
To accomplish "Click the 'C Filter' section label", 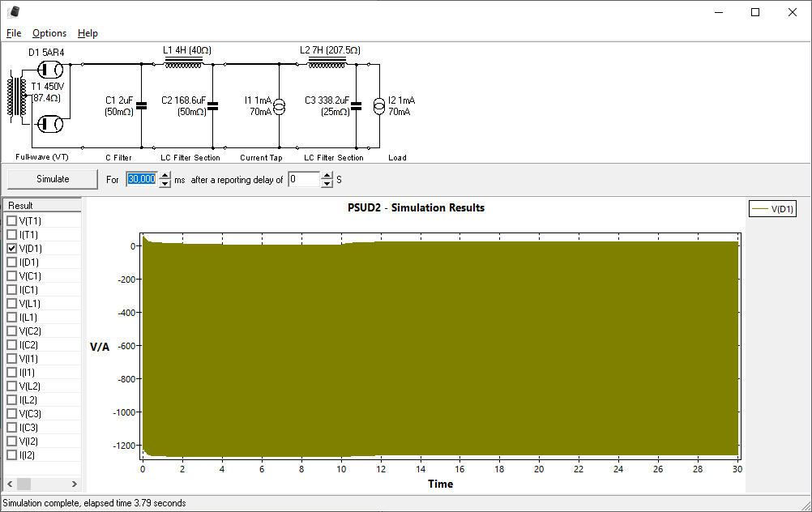I will (x=118, y=157).
